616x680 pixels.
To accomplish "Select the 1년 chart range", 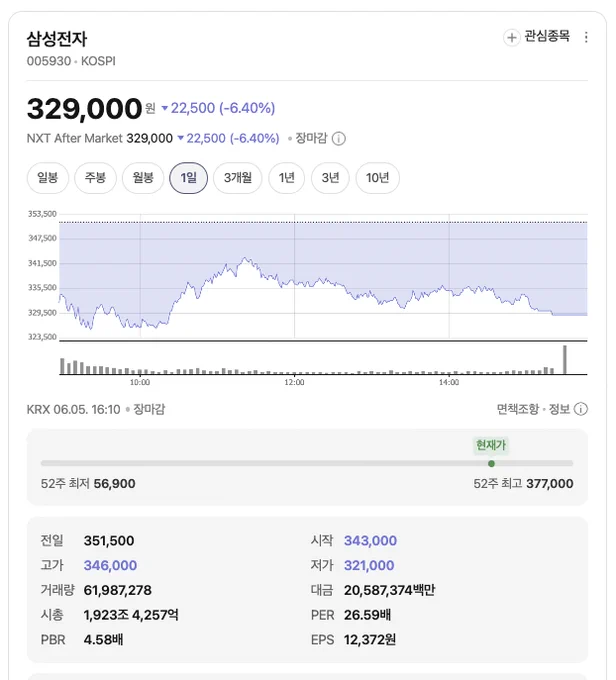I will (x=287, y=178).
